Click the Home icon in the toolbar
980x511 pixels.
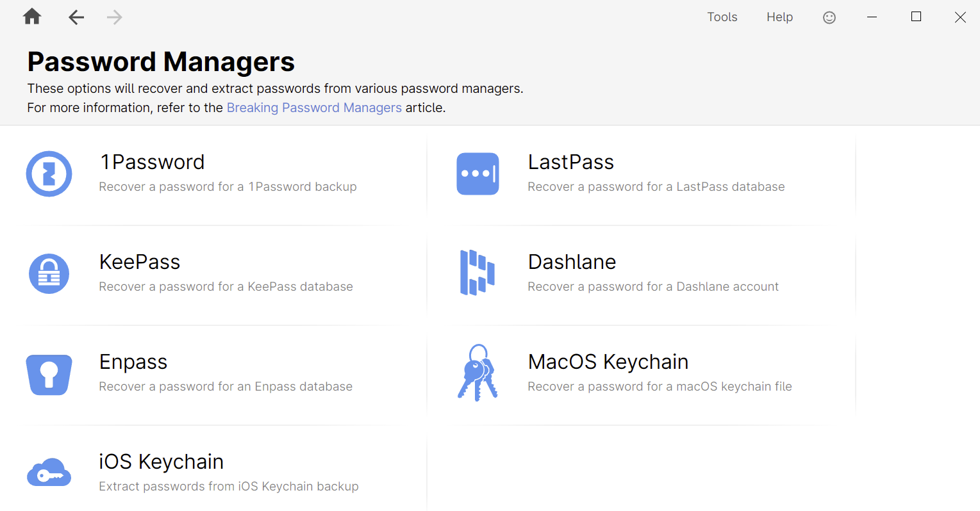coord(31,17)
